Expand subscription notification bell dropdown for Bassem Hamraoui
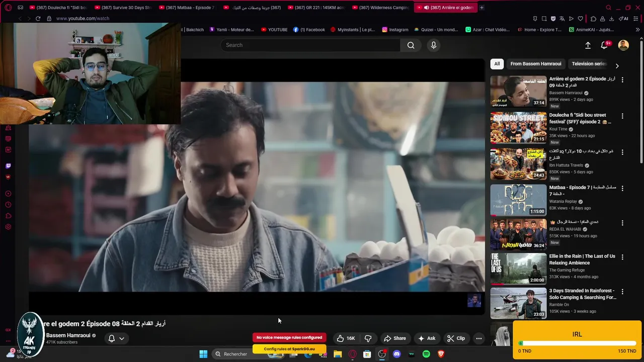Viewport: 644px width, 362px height. pos(116,338)
